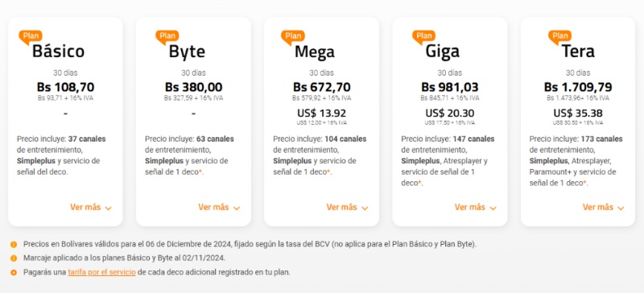Click the orange Plan badge above Tera
The height and width of the screenshot is (293, 644).
pos(559,36)
